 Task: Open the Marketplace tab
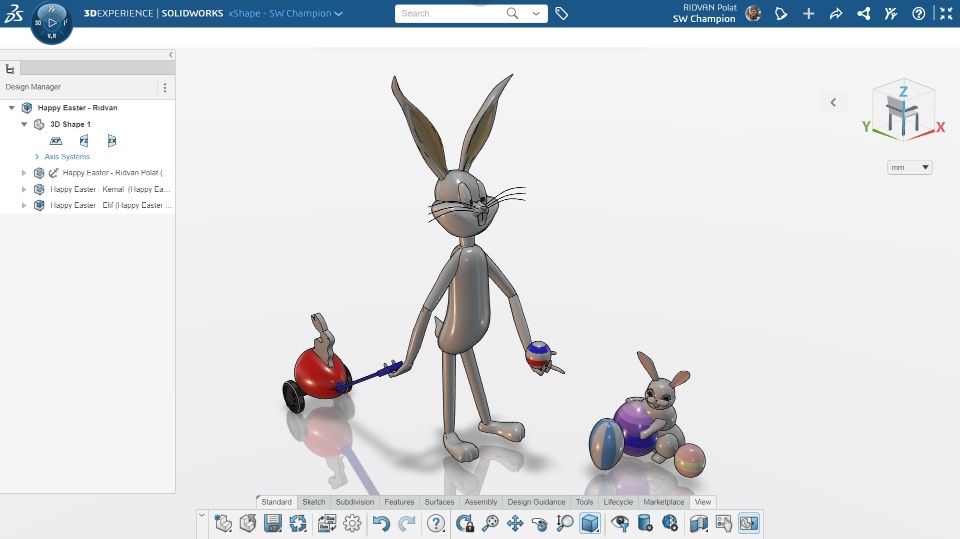click(x=664, y=502)
